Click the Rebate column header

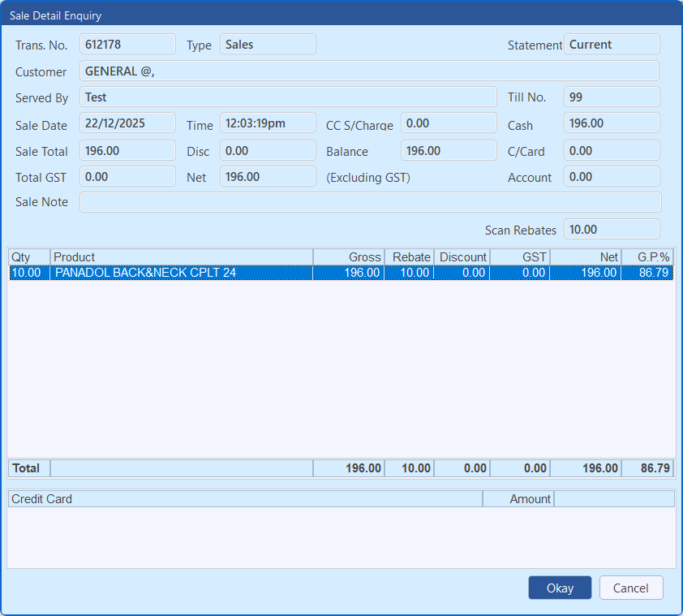[410, 257]
